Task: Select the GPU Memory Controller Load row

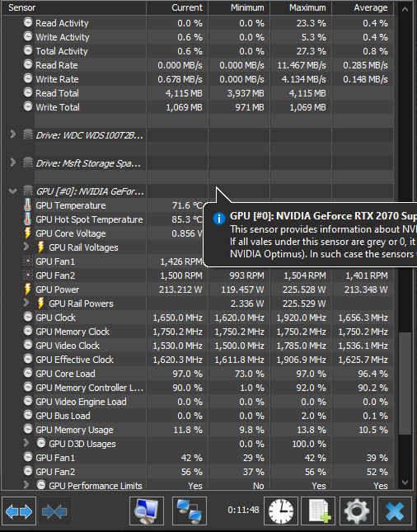Action: point(198,388)
